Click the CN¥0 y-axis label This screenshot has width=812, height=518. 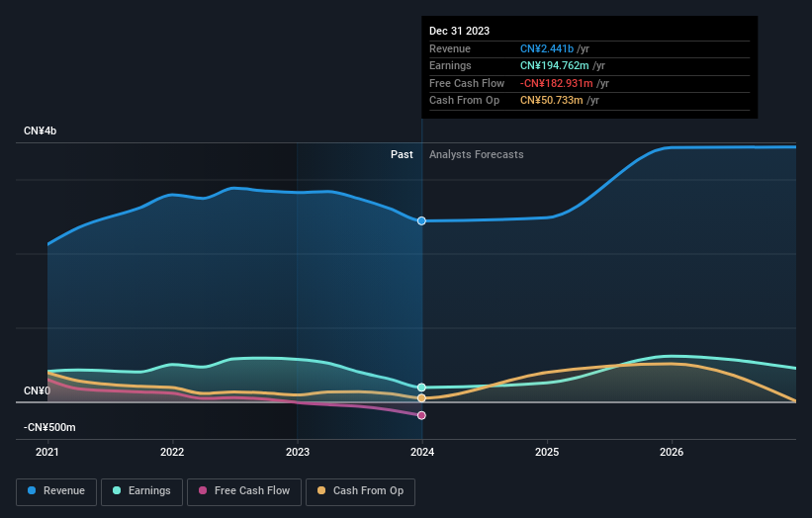coord(37,390)
